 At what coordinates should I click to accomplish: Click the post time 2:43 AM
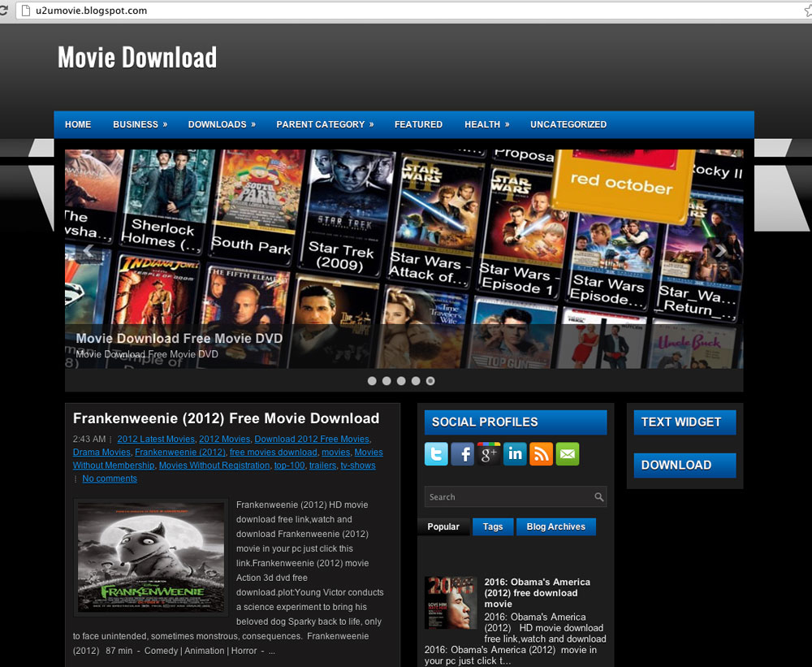[89, 439]
